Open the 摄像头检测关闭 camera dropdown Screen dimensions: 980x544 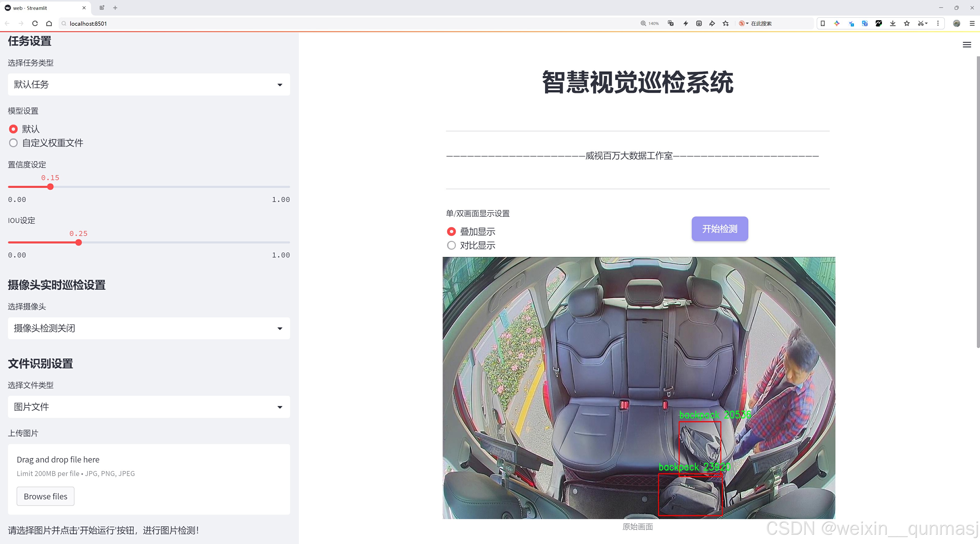tap(149, 328)
